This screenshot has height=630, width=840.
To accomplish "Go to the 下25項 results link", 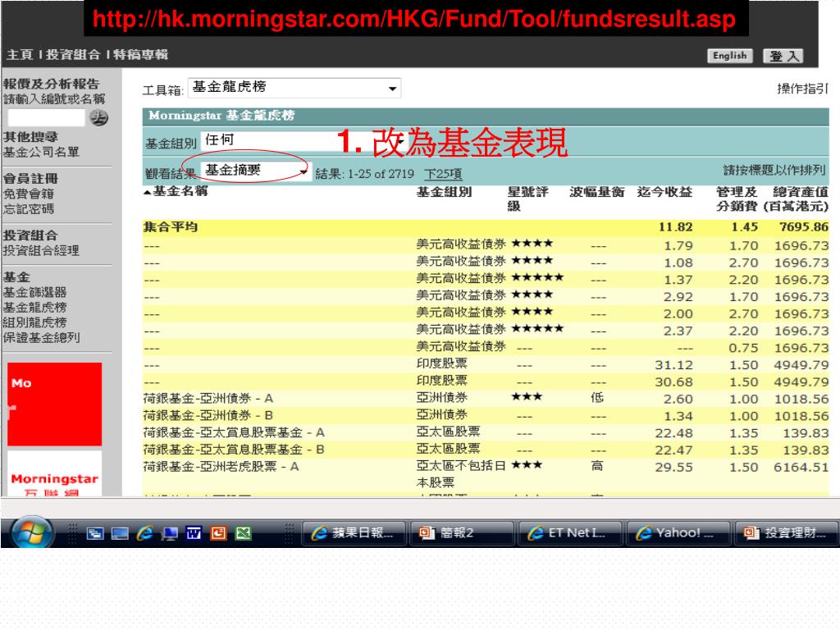I will click(x=443, y=174).
